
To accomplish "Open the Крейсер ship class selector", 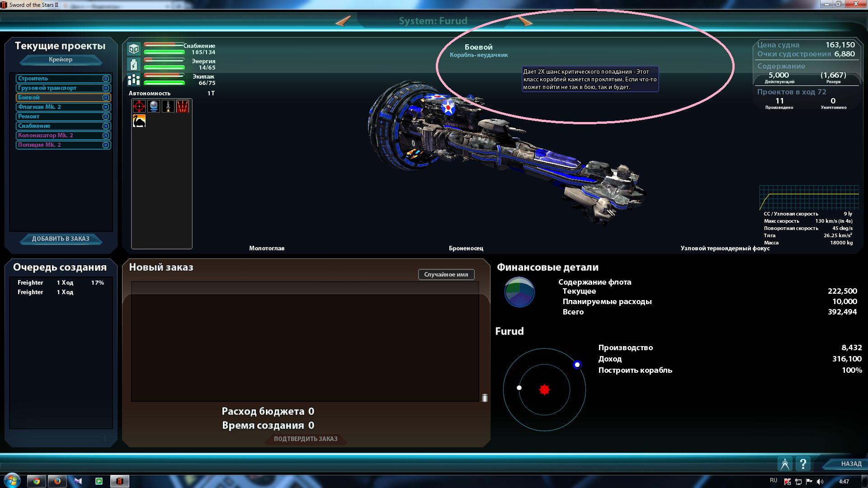I will (x=61, y=60).
